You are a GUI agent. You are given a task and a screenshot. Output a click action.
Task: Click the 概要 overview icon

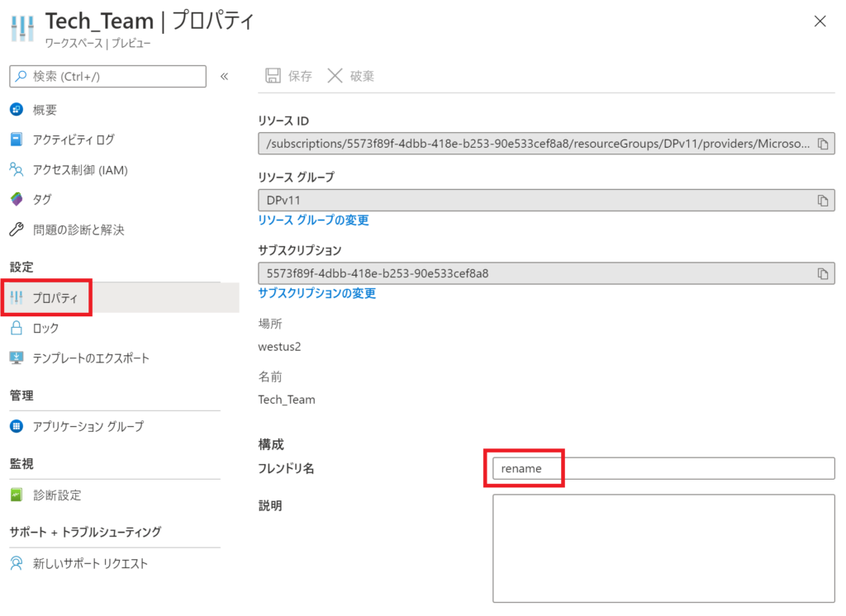coord(17,110)
